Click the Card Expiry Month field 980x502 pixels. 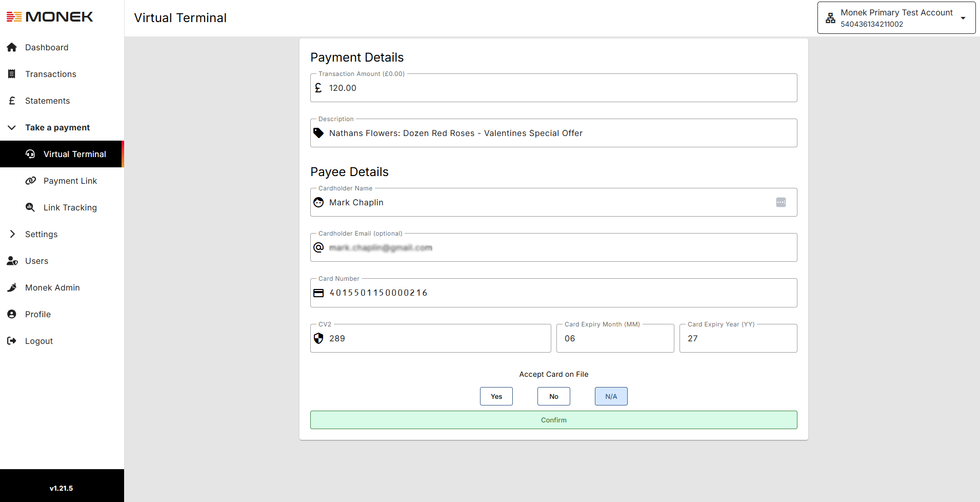tap(615, 338)
